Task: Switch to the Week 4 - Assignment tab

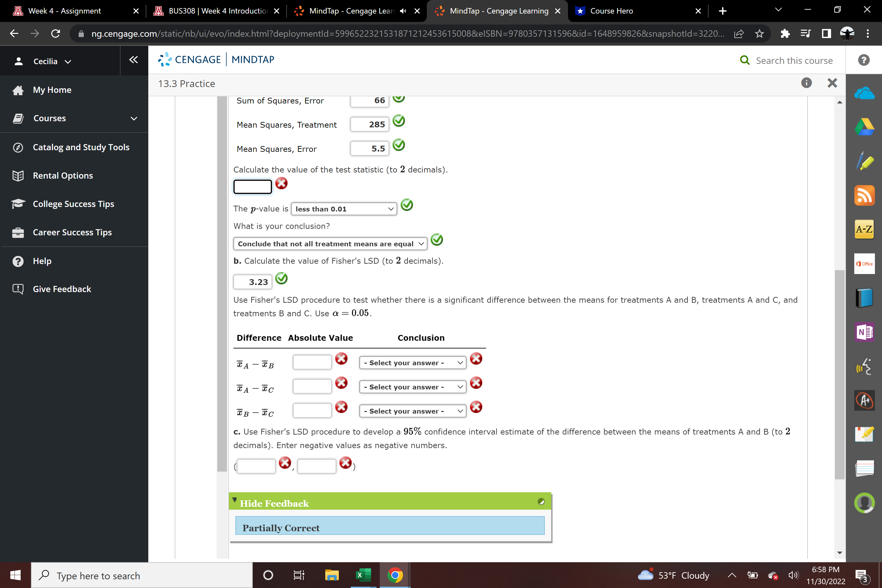Action: [x=64, y=11]
